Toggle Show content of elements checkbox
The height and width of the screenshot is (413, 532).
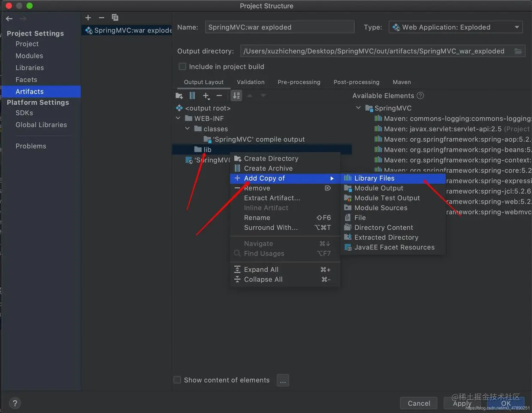177,380
